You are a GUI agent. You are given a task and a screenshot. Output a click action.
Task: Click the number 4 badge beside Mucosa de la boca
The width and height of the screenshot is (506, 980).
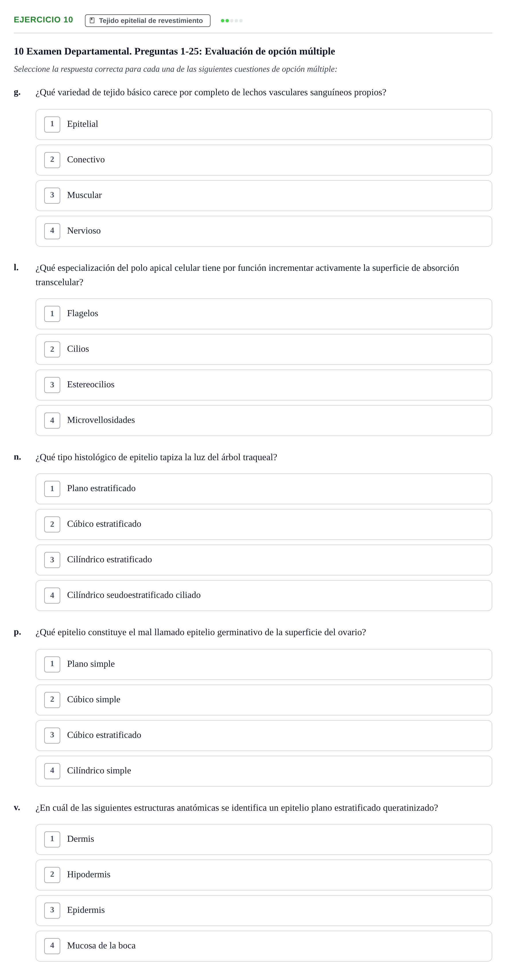pyautogui.click(x=52, y=946)
